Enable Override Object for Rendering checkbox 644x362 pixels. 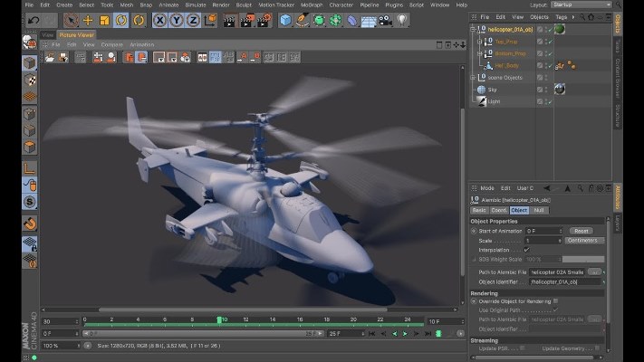click(x=556, y=300)
